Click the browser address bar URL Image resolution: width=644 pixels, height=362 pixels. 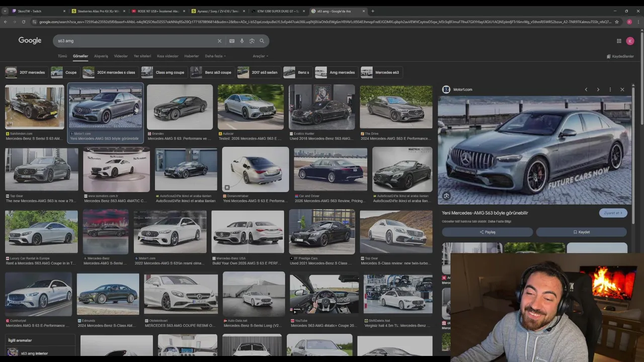click(x=325, y=22)
